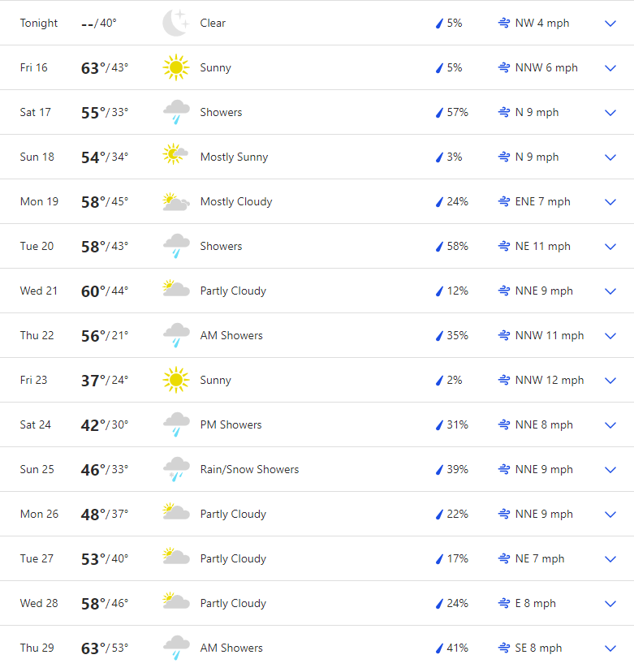The height and width of the screenshot is (672, 634).
Task: Click the mostly sunny icon for Sun 18
Action: pyautogui.click(x=175, y=157)
